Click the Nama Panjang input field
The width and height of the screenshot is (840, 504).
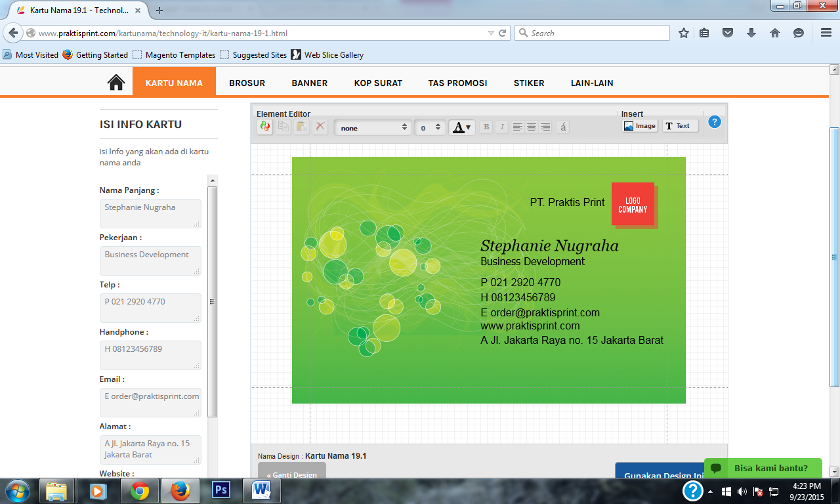pos(150,213)
